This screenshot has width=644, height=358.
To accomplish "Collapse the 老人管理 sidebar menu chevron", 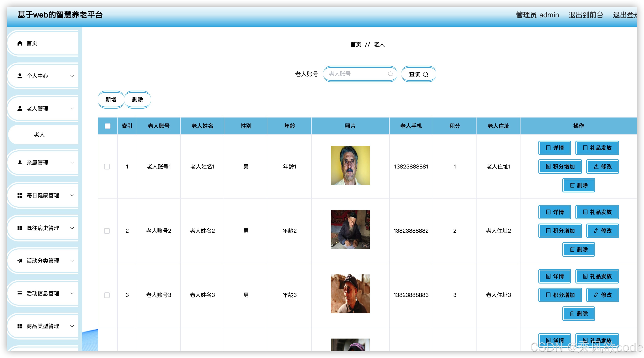I will click(x=72, y=109).
